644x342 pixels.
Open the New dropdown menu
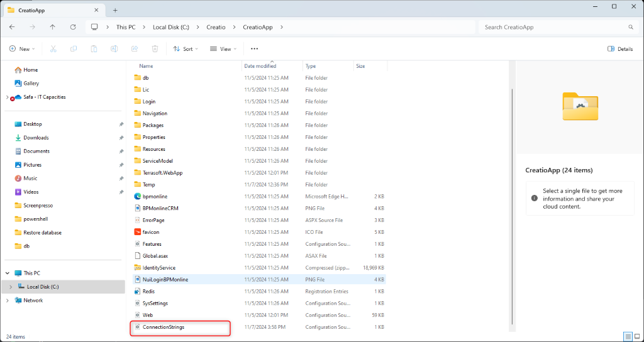pos(22,49)
